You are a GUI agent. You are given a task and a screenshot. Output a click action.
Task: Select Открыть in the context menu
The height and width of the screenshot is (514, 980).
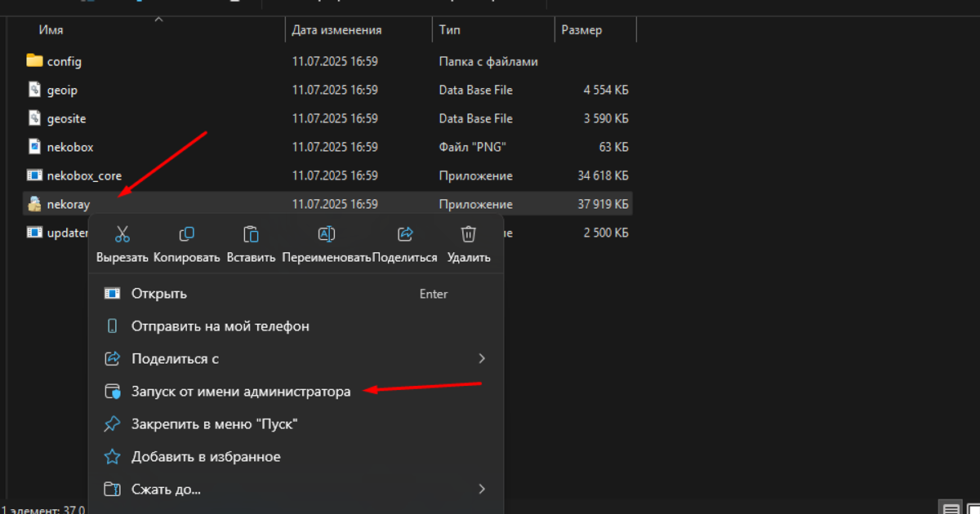(x=296, y=294)
